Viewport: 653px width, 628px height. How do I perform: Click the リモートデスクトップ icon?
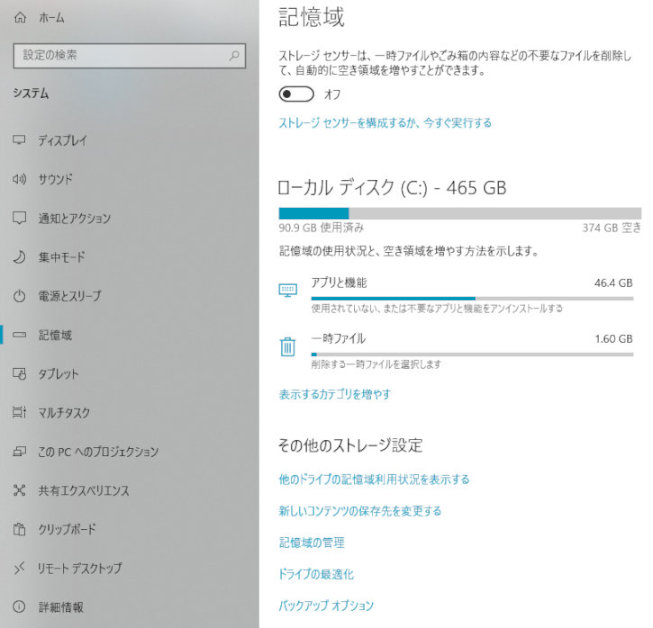click(x=19, y=568)
